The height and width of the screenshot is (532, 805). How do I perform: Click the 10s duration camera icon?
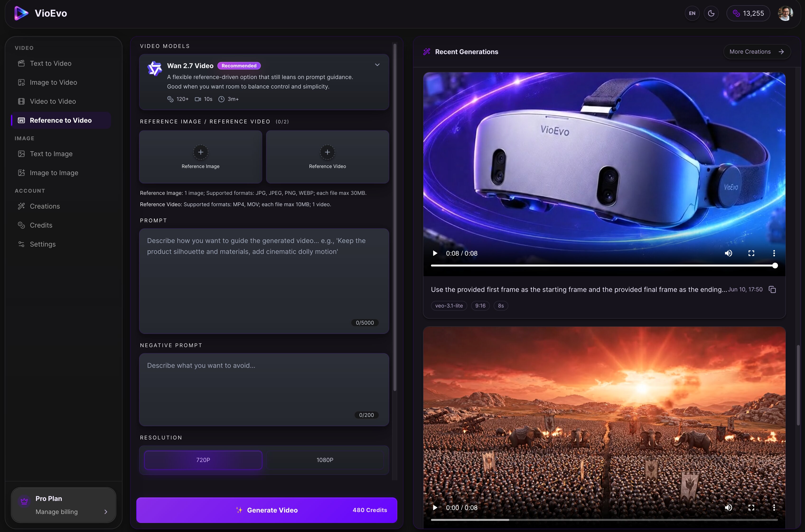pyautogui.click(x=198, y=99)
